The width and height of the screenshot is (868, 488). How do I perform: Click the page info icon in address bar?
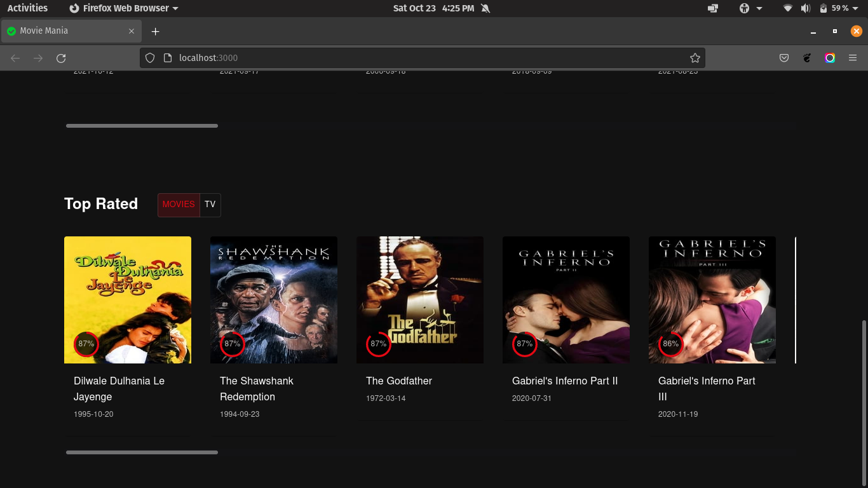[168, 58]
